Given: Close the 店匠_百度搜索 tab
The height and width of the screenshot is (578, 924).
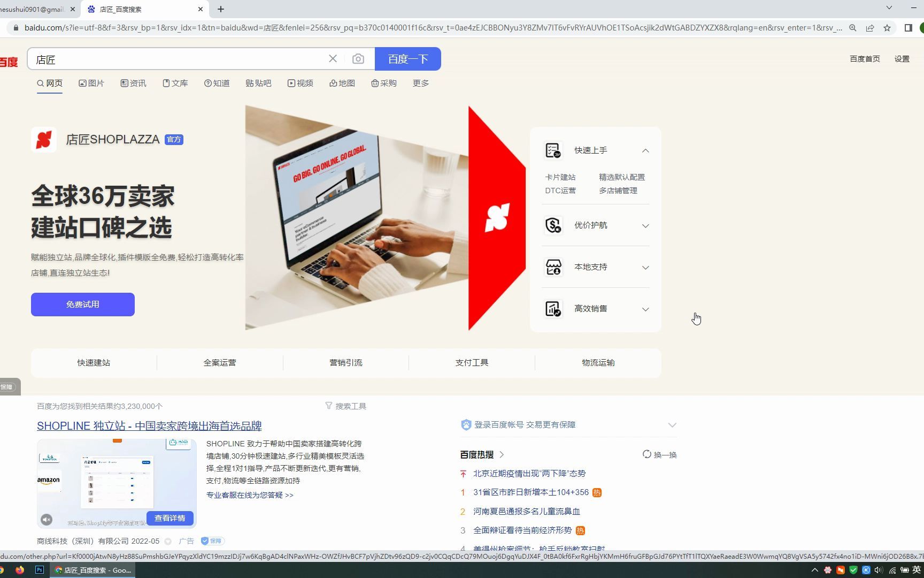Looking at the screenshot, I should pyautogui.click(x=201, y=9).
